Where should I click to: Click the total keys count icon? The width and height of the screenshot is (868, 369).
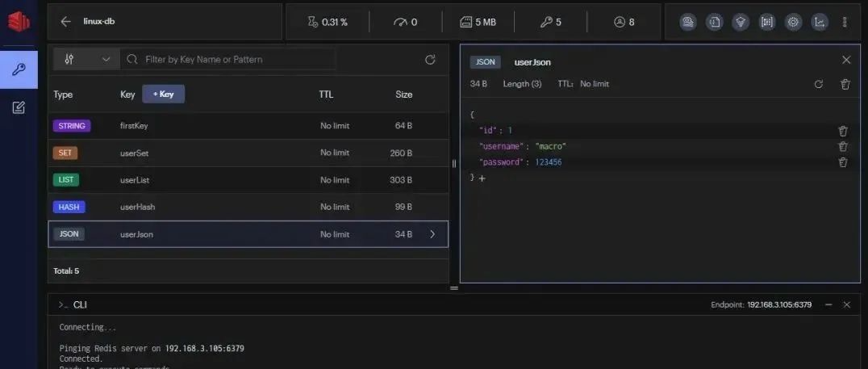(x=546, y=22)
